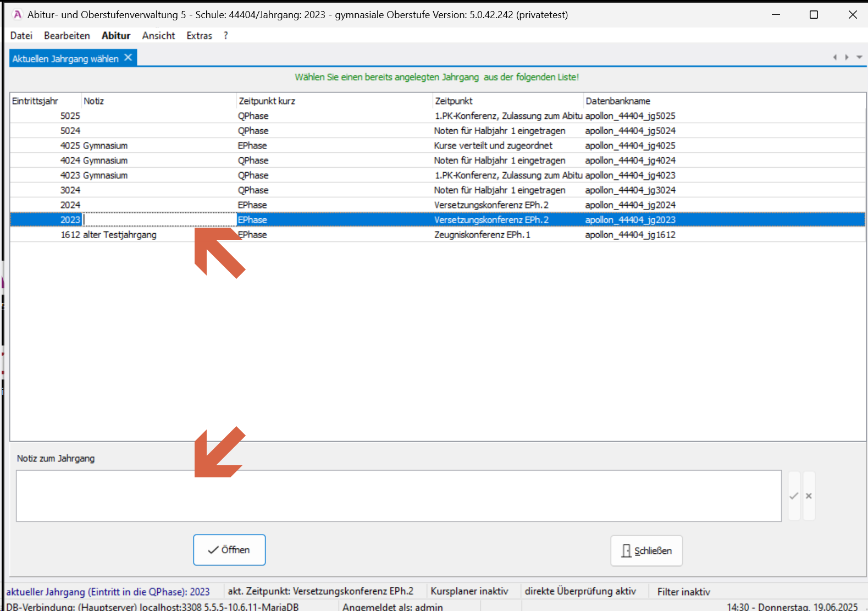Open the tab list dropdown arrow

(859, 57)
